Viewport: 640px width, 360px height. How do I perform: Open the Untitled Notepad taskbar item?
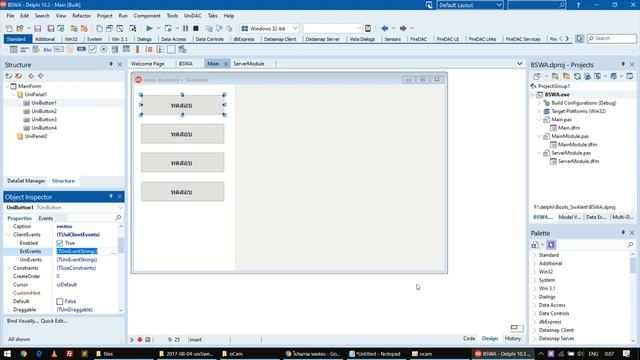point(375,354)
